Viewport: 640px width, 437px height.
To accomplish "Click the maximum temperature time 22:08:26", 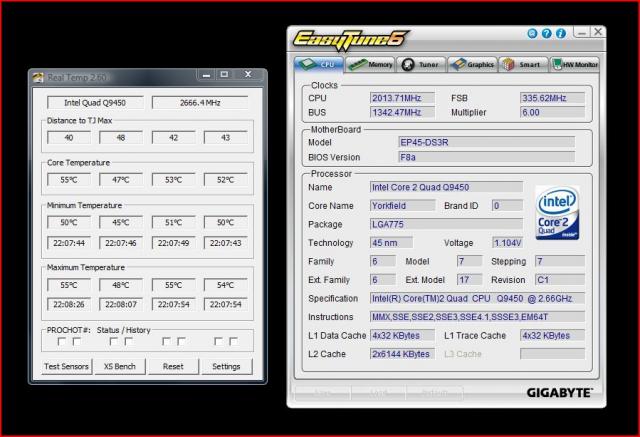I will [x=69, y=304].
